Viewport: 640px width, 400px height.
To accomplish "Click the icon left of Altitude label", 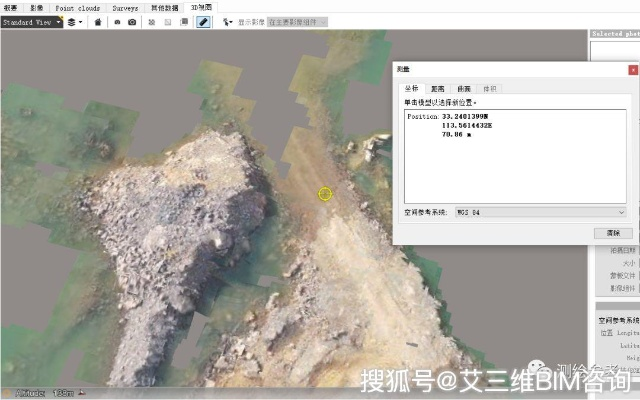I will click(6, 393).
